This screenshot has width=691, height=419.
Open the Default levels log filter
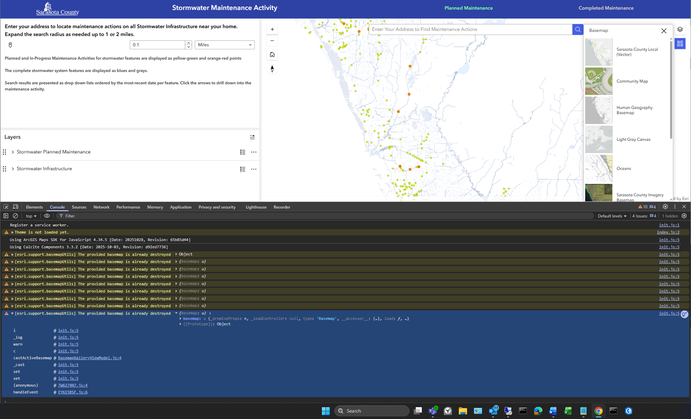(612, 216)
